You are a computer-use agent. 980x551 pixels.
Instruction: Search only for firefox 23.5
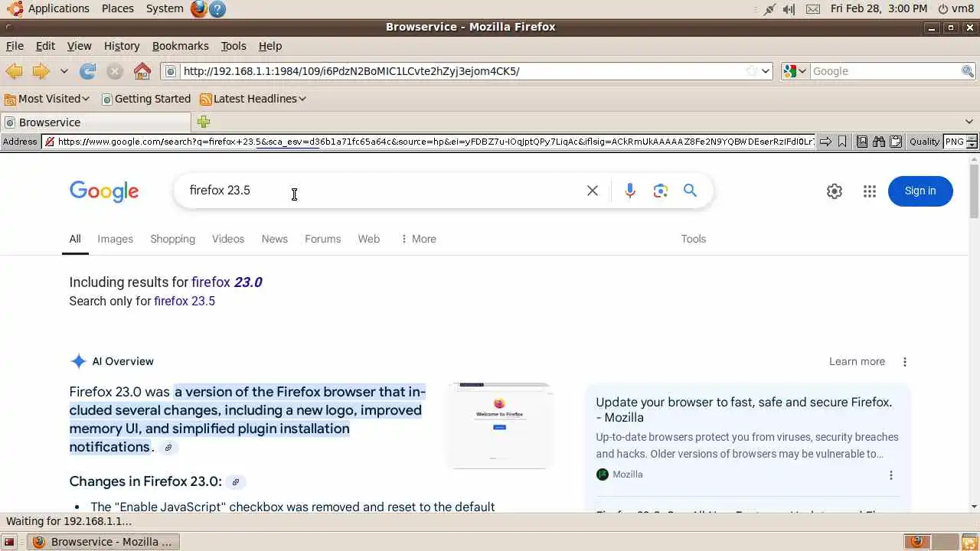[x=185, y=301]
